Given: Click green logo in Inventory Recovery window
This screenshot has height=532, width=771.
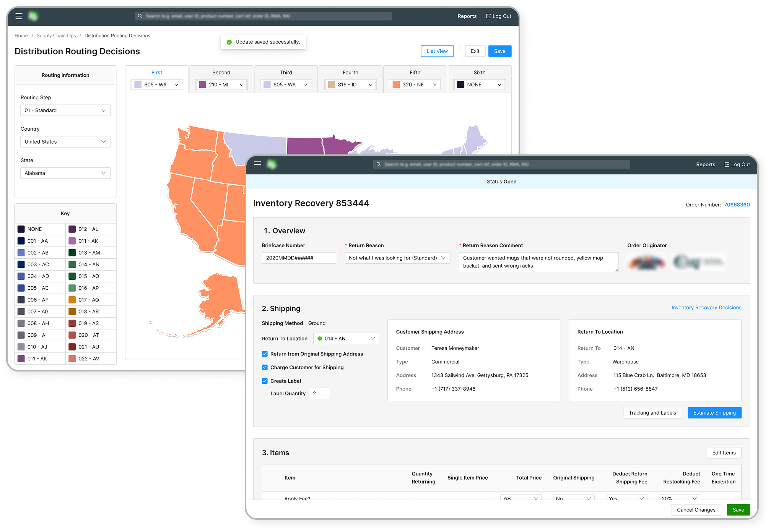Looking at the screenshot, I should click(272, 164).
